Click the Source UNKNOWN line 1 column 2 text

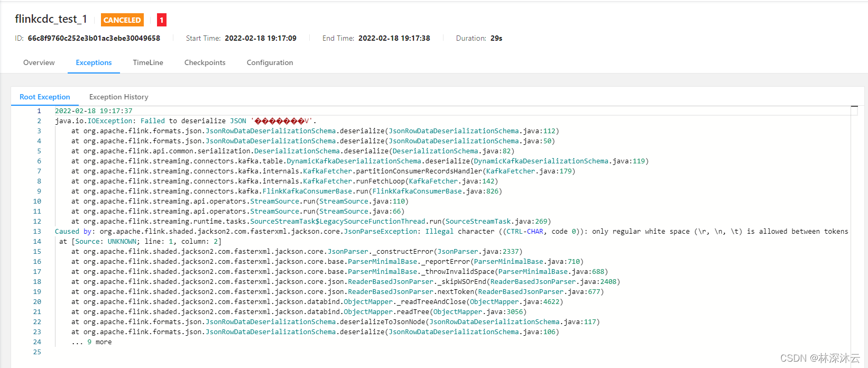(141, 242)
